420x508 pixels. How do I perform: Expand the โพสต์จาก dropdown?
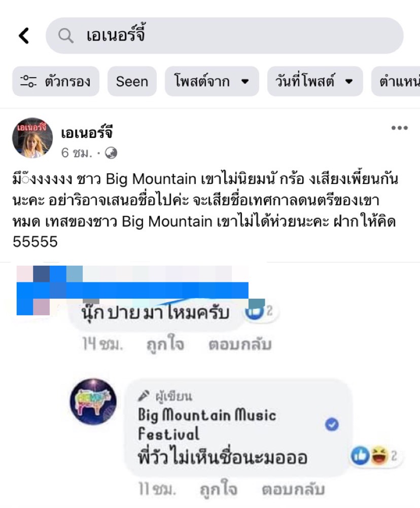pyautogui.click(x=212, y=81)
